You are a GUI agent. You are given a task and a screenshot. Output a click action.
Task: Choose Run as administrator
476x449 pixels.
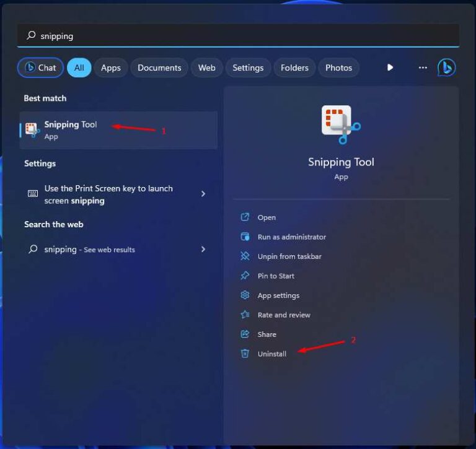[292, 237]
